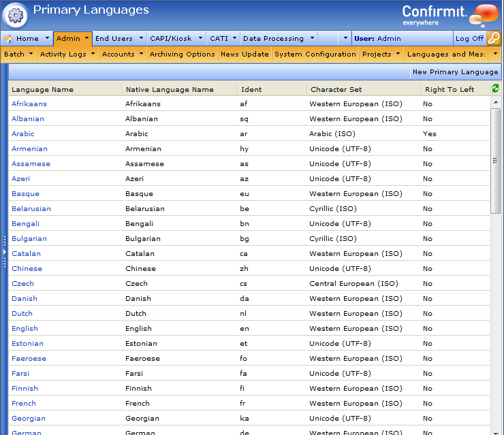
Task: Open the Data Processing dropdown arrow
Action: tap(312, 38)
